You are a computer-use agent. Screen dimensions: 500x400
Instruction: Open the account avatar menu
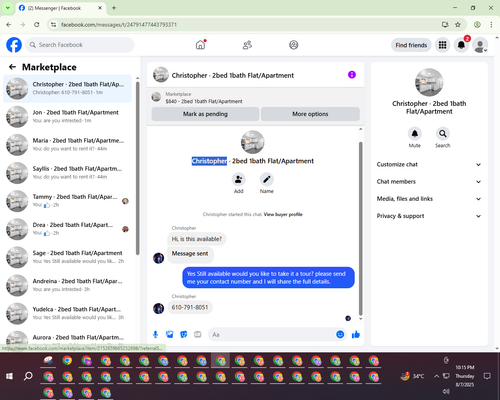coord(480,45)
